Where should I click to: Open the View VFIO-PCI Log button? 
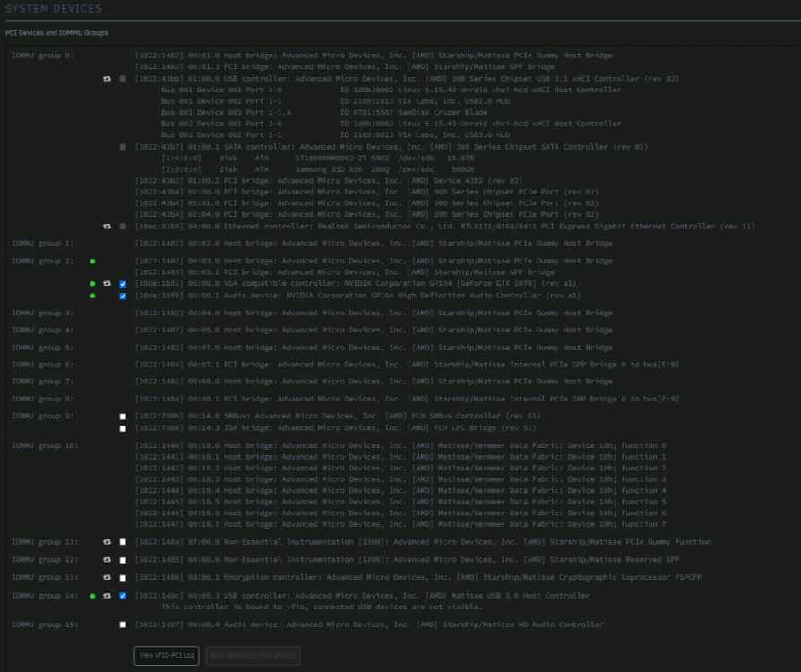click(167, 656)
